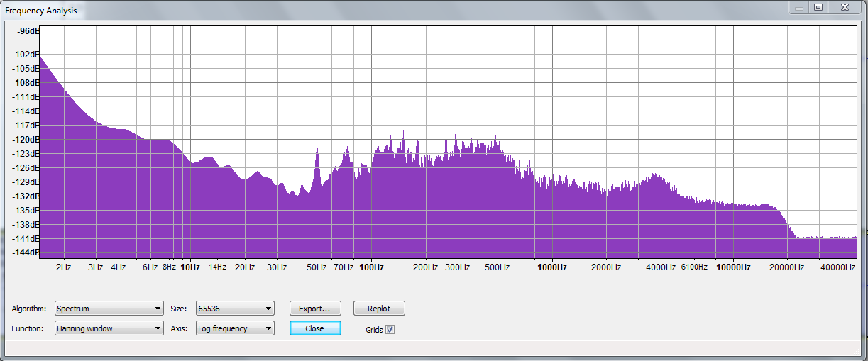Click the 6100Hz axis label
Image resolution: width=868 pixels, height=361 pixels.
coord(694,267)
